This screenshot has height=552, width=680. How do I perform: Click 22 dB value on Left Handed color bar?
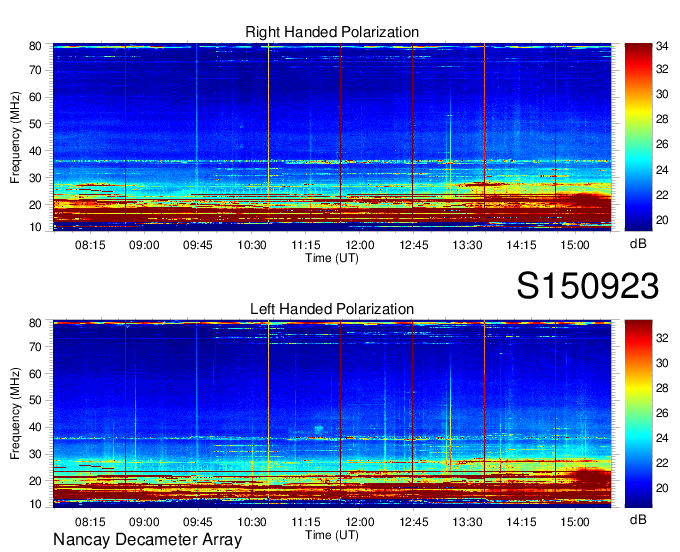tap(662, 463)
